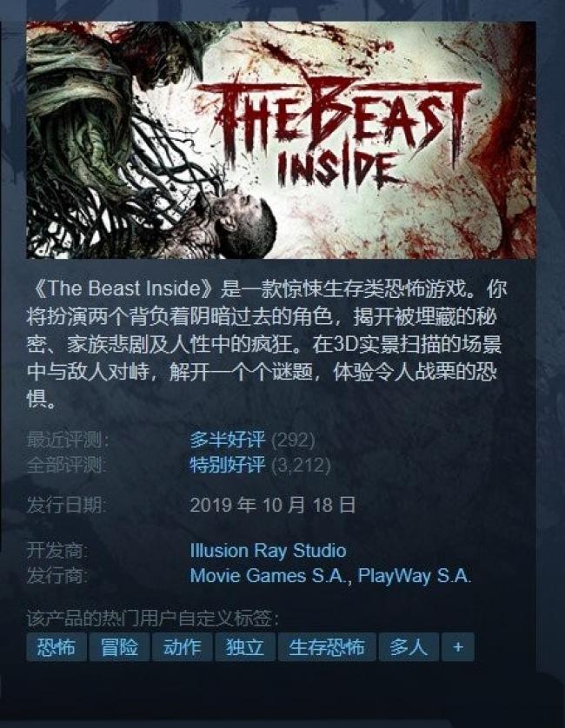Image resolution: width=565 pixels, height=728 pixels.
Task: View all reviews via 特别好评 link
Action: click(x=227, y=464)
